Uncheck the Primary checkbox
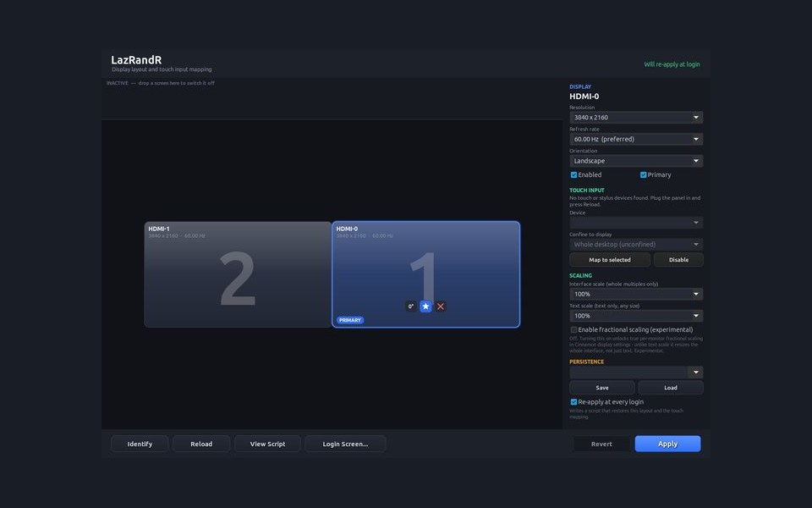 [x=643, y=175]
